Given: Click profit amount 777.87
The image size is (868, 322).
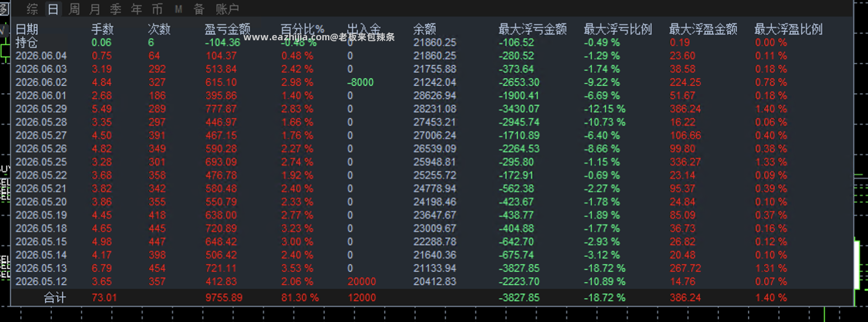Looking at the screenshot, I should pyautogui.click(x=221, y=109).
